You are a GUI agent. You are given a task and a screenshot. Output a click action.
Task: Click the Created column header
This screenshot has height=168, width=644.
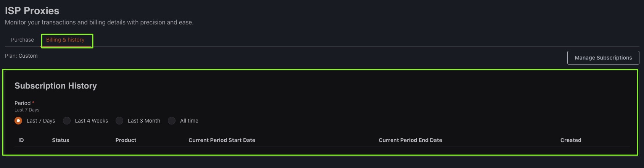(x=570, y=140)
